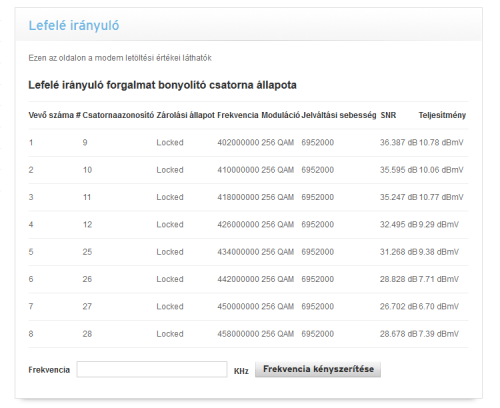The width and height of the screenshot is (500, 408).
Task: Select the modem letöltési értékei description text
Action: [120, 58]
